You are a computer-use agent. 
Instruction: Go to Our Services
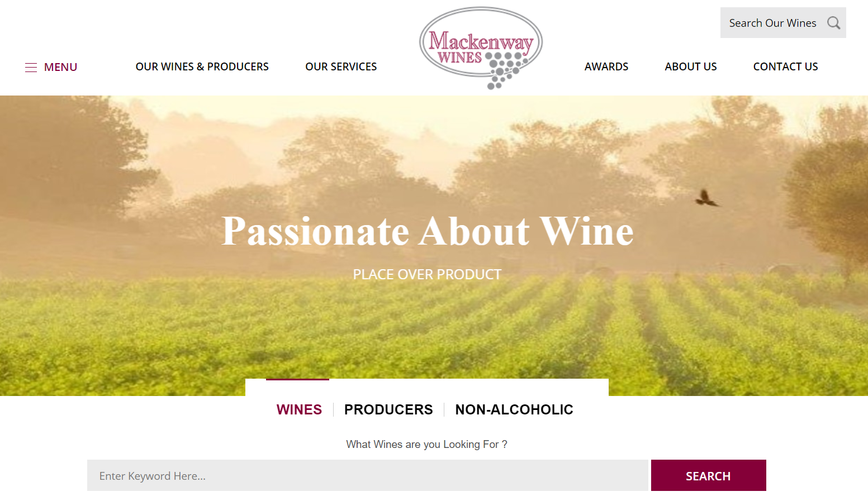[x=341, y=66]
